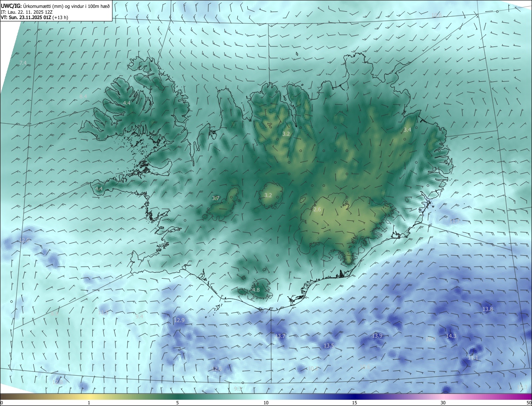Click the 4.8 value near Mýrdalsjökull

pyautogui.click(x=256, y=290)
